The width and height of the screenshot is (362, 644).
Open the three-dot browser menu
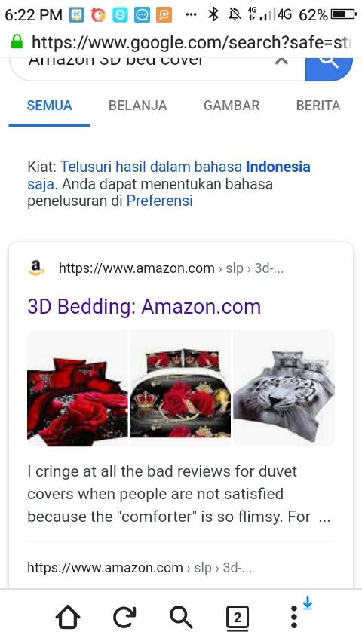coord(294,617)
